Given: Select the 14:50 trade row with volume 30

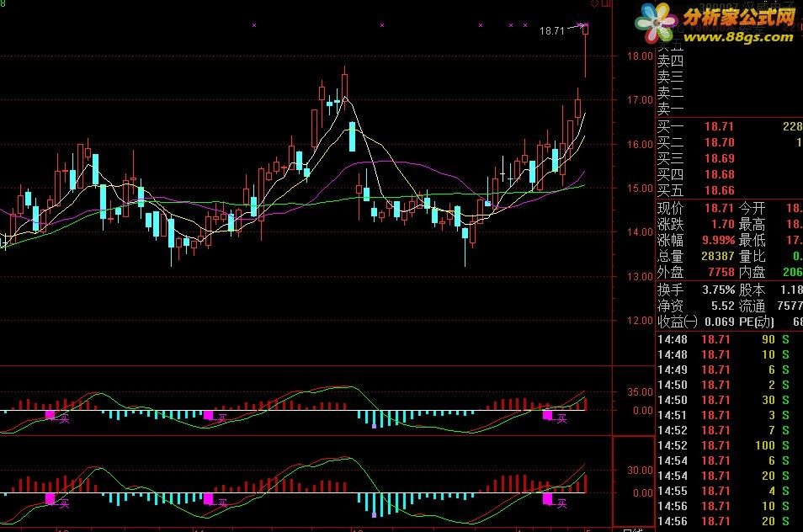Looking at the screenshot, I should click(x=729, y=400).
